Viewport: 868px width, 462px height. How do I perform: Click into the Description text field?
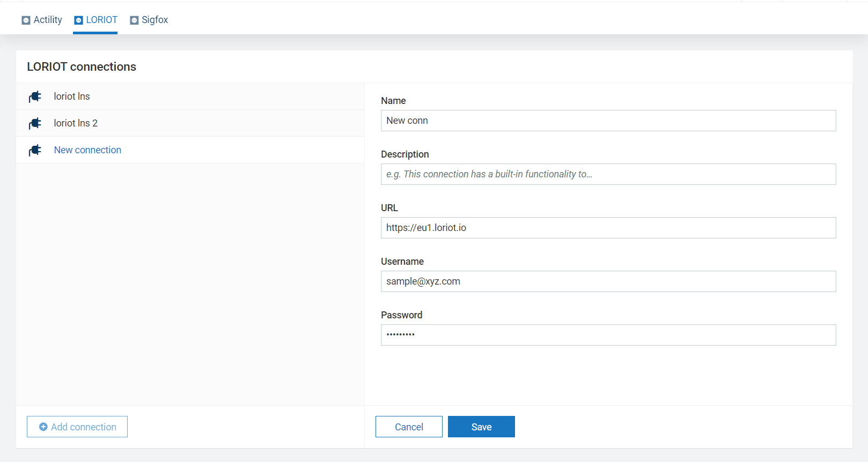pos(608,174)
